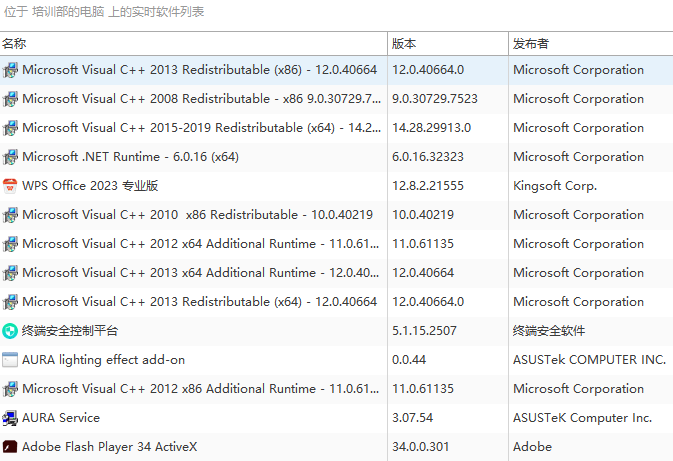Select Visual C++ 2013 Redistributable (x64) row

199,302
